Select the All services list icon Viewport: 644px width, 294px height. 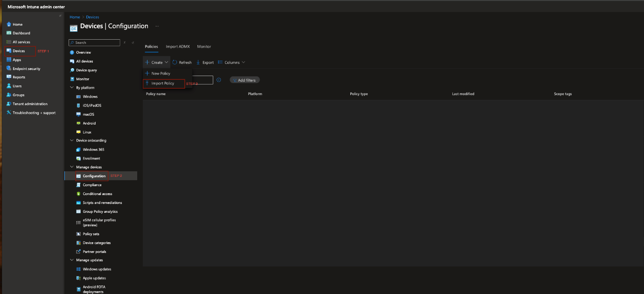pyautogui.click(x=9, y=42)
